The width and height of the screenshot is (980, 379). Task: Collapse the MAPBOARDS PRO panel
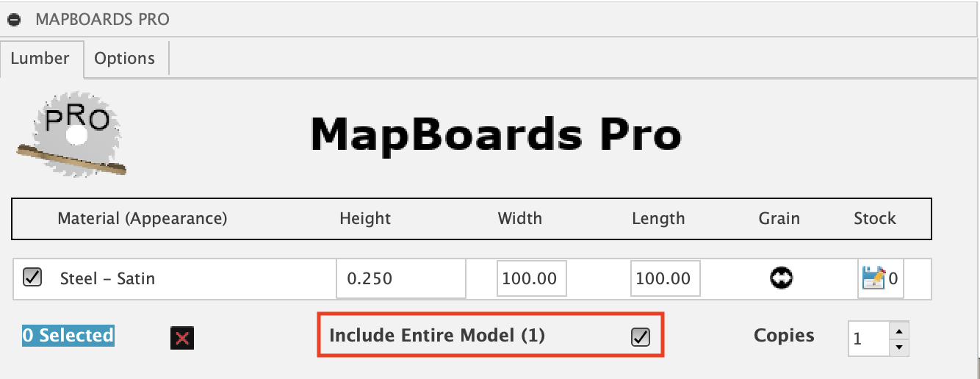click(x=15, y=19)
